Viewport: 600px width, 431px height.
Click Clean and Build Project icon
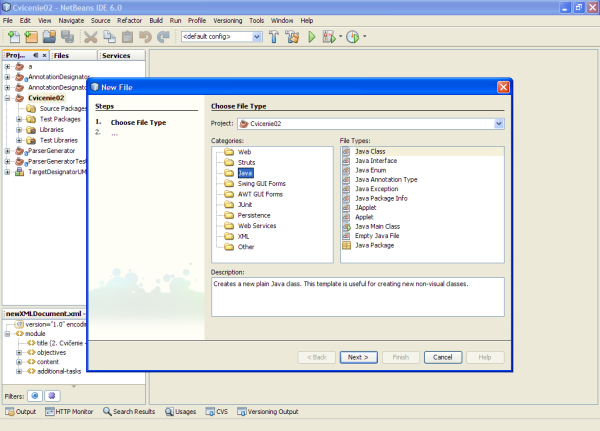[293, 37]
